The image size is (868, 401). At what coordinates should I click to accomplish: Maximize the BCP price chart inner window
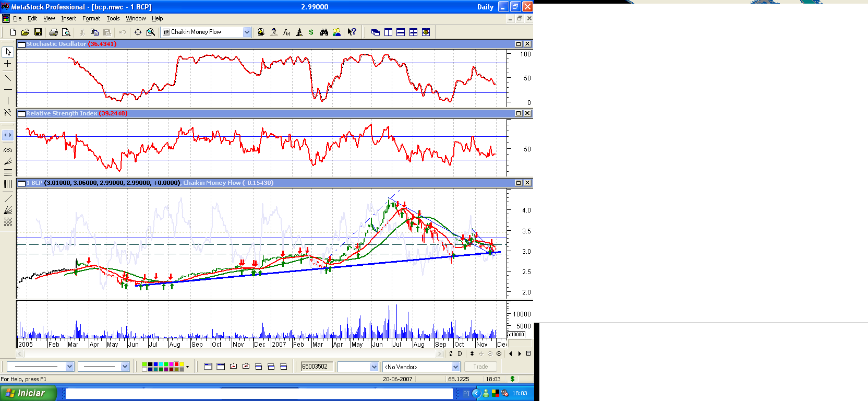point(519,183)
